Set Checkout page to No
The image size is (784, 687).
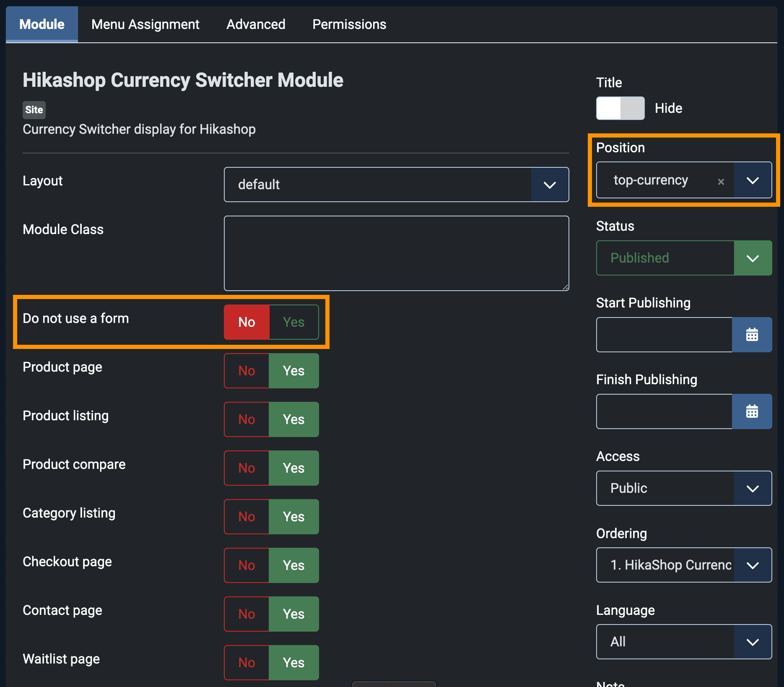[x=247, y=565]
